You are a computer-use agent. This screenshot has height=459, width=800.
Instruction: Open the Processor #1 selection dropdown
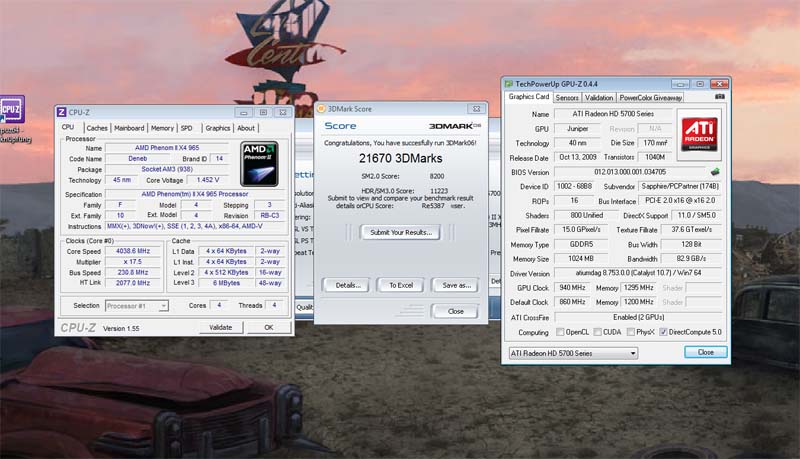click(x=137, y=305)
